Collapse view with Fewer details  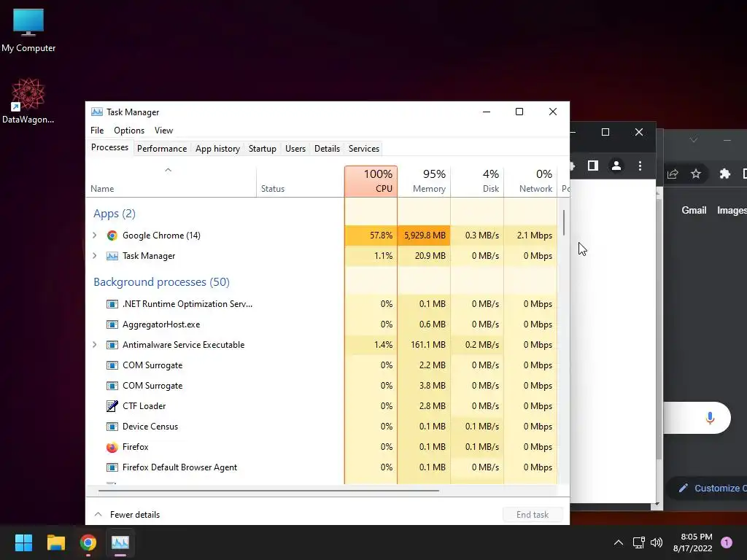[x=127, y=515]
